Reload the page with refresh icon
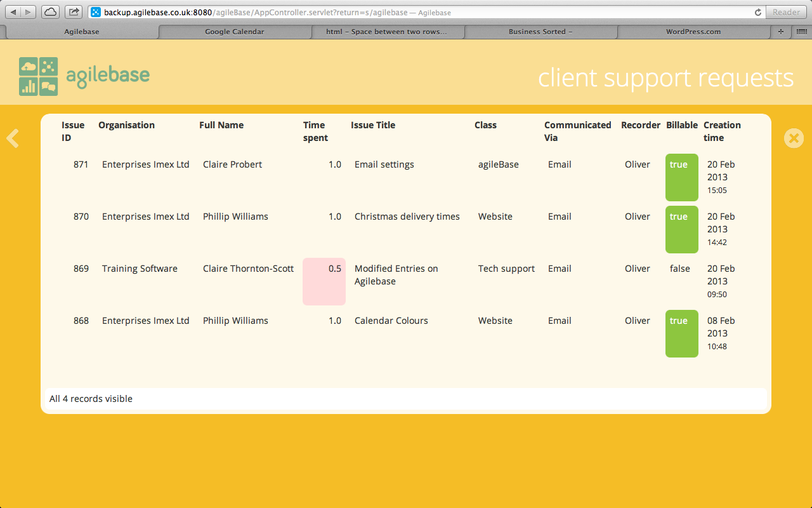This screenshot has width=812, height=508. click(x=757, y=12)
